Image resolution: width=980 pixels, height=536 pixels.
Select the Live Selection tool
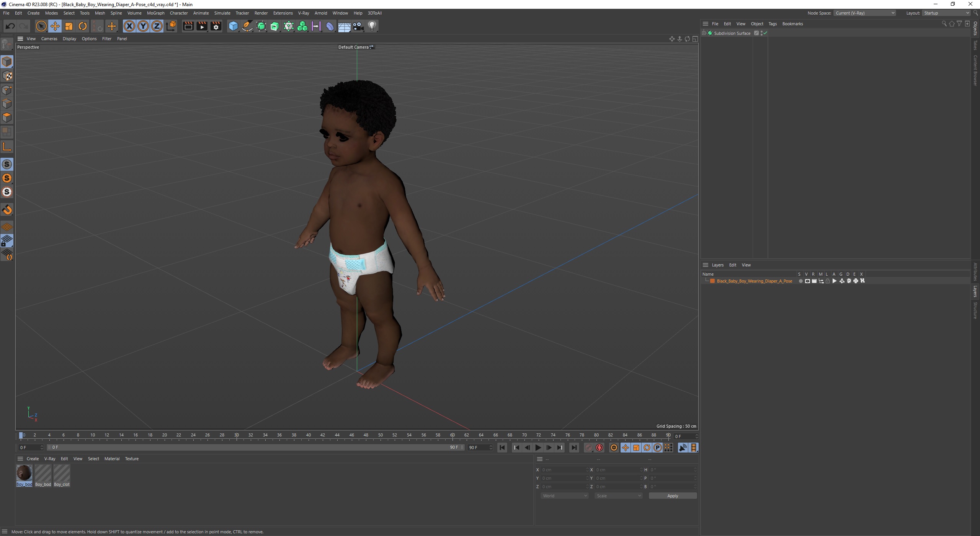[x=41, y=26]
